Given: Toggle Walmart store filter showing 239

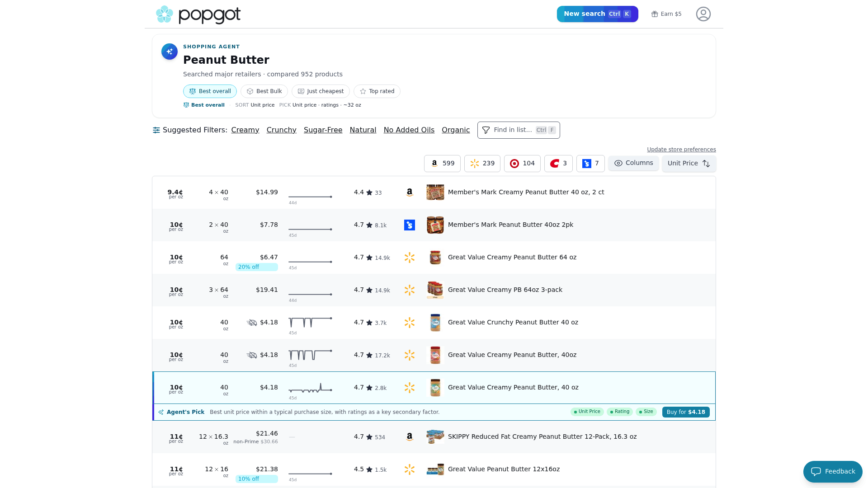Looking at the screenshot, I should point(482,164).
